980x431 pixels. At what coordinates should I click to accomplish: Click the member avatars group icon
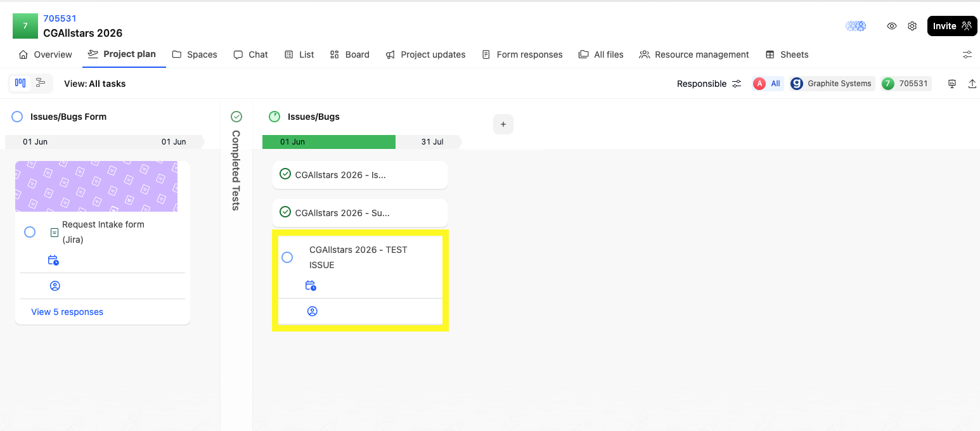click(x=856, y=26)
